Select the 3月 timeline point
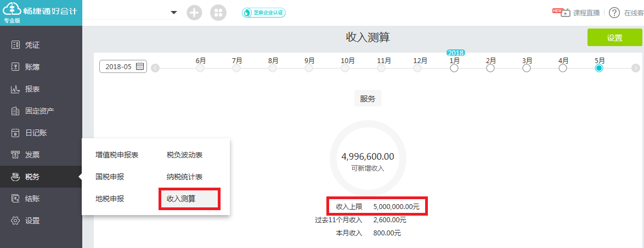Viewport: 644px width, 248px height. 527,68
